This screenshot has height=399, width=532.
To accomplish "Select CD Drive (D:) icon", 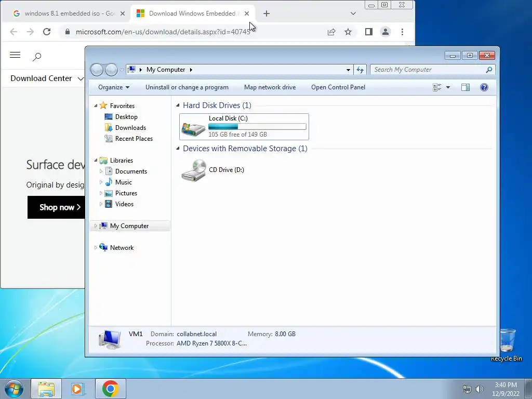I will pos(194,170).
